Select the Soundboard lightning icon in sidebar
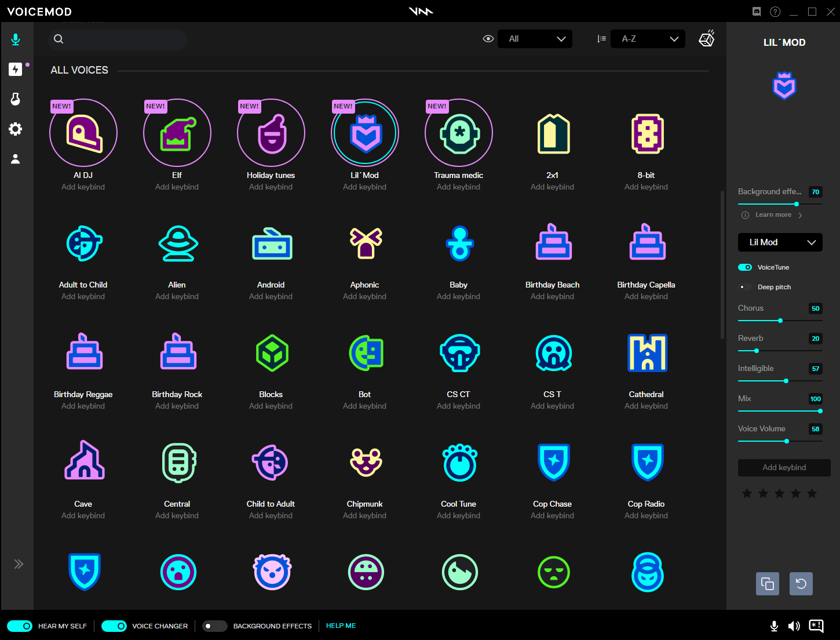The width and height of the screenshot is (840, 640). pyautogui.click(x=15, y=69)
